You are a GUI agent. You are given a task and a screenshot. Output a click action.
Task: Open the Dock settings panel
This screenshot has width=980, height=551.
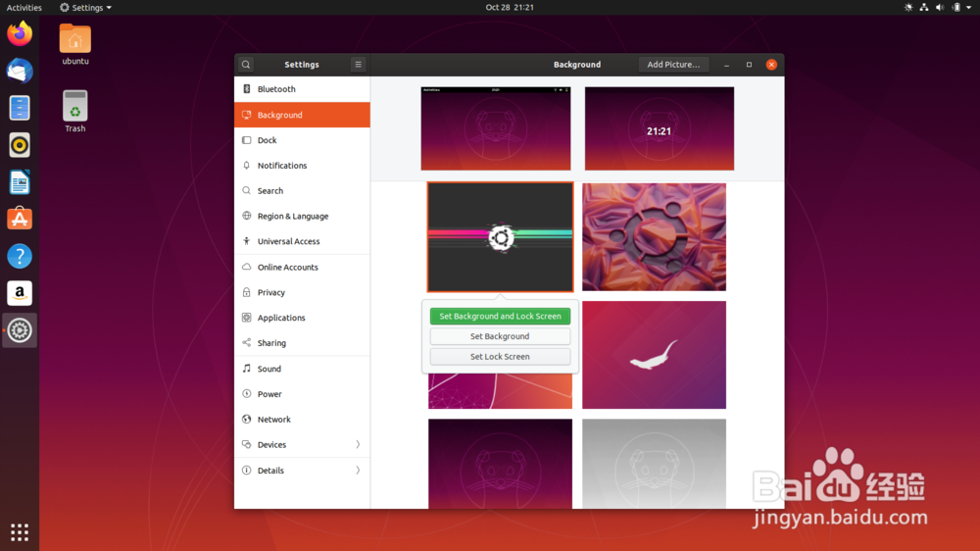302,140
